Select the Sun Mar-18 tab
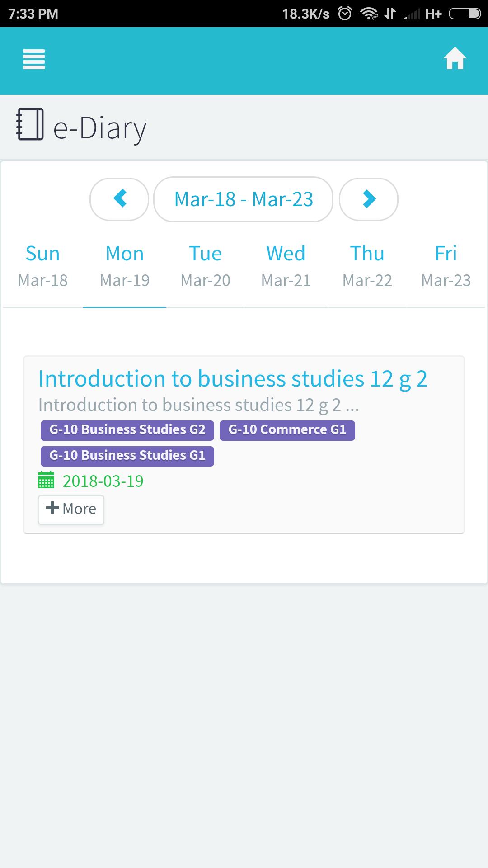Viewport: 488px width, 868px height. click(43, 267)
